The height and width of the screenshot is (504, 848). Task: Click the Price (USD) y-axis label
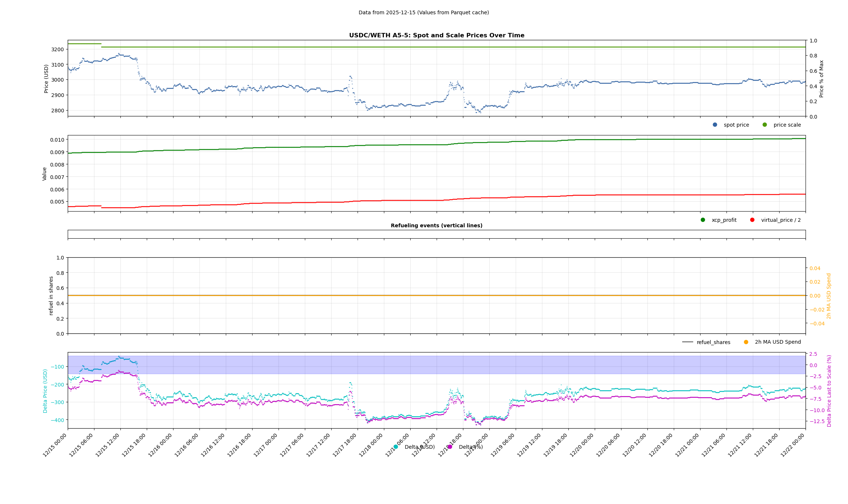click(x=46, y=79)
